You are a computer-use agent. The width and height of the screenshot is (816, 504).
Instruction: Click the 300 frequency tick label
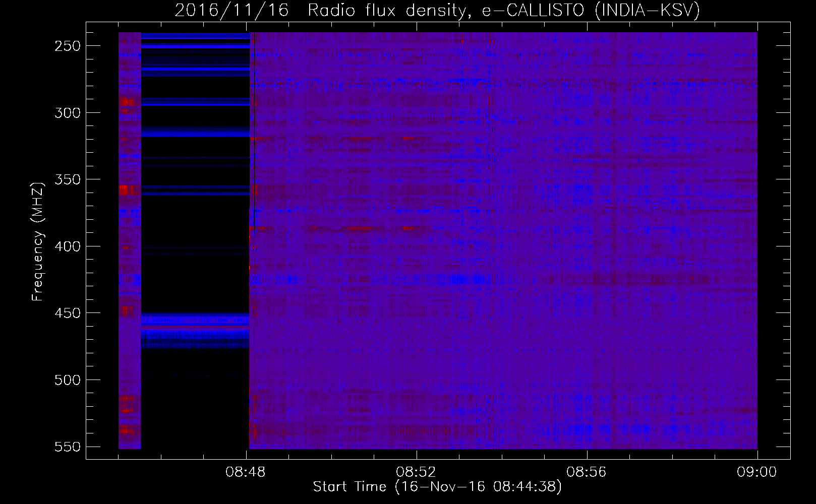click(x=68, y=113)
